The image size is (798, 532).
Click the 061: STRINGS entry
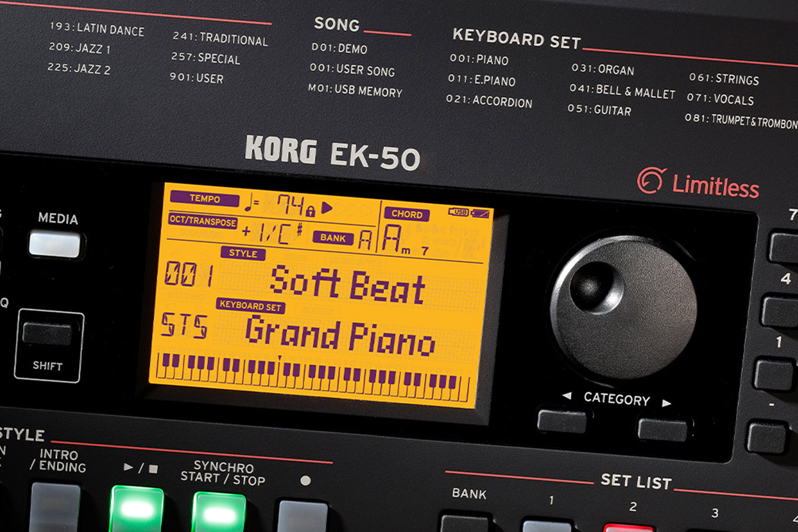(724, 79)
